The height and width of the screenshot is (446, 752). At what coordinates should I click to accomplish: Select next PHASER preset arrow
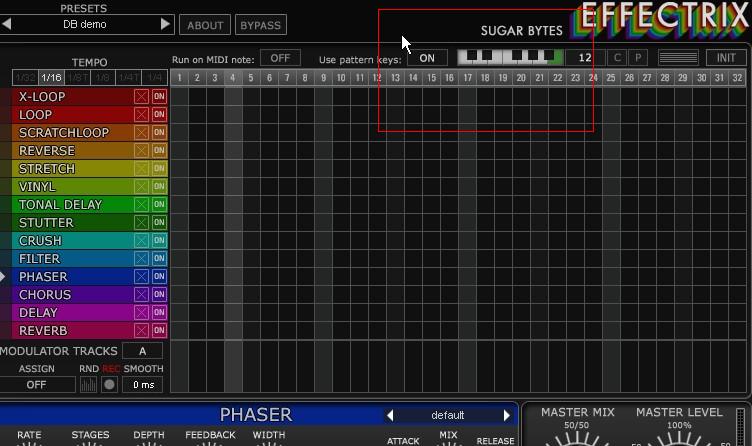pyautogui.click(x=506, y=415)
